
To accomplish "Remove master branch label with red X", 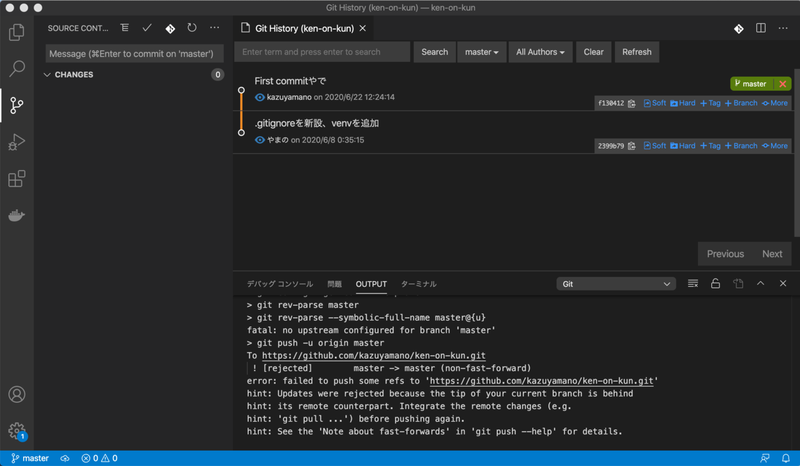I will pyautogui.click(x=783, y=84).
